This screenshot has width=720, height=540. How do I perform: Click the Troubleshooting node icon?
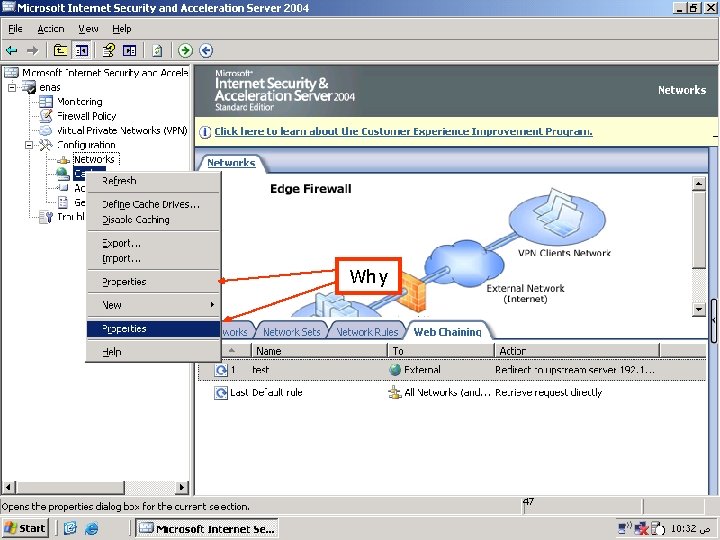[46, 216]
